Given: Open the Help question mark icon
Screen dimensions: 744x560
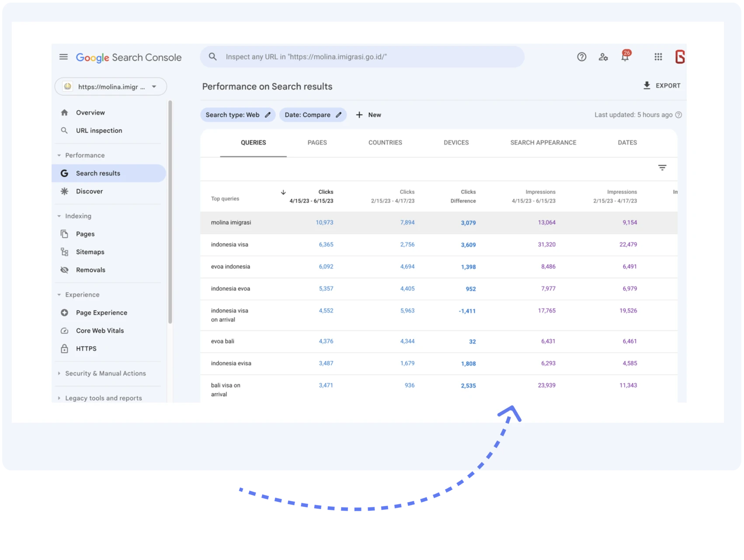Looking at the screenshot, I should point(581,57).
